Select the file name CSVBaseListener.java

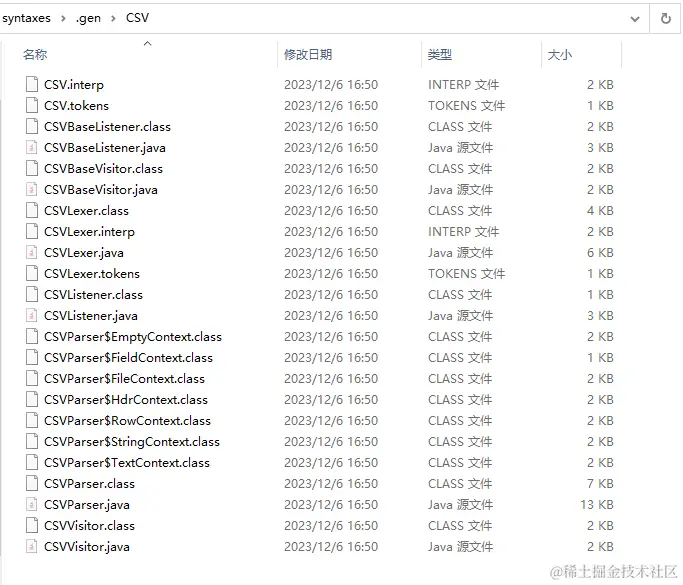pos(105,148)
